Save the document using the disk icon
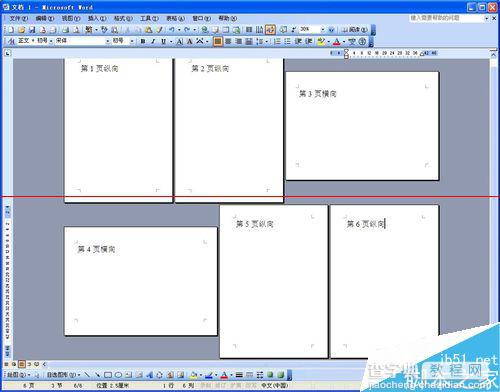This screenshot has height=392, width=500. click(x=32, y=30)
